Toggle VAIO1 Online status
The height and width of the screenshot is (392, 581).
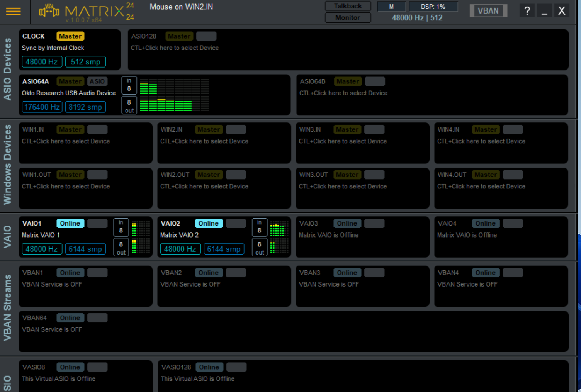pyautogui.click(x=70, y=223)
